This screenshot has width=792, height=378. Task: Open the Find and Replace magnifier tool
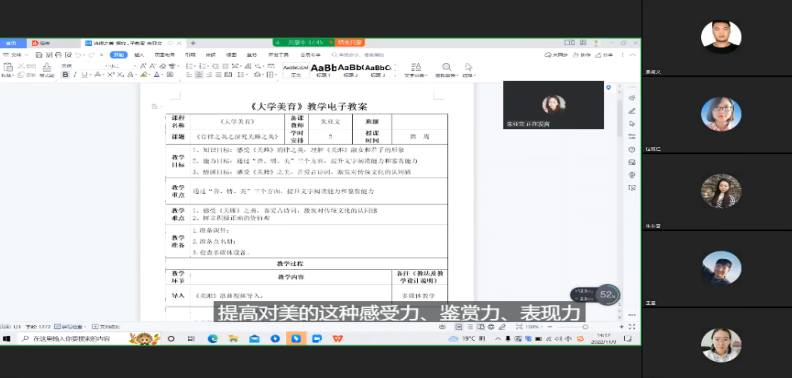(447, 67)
